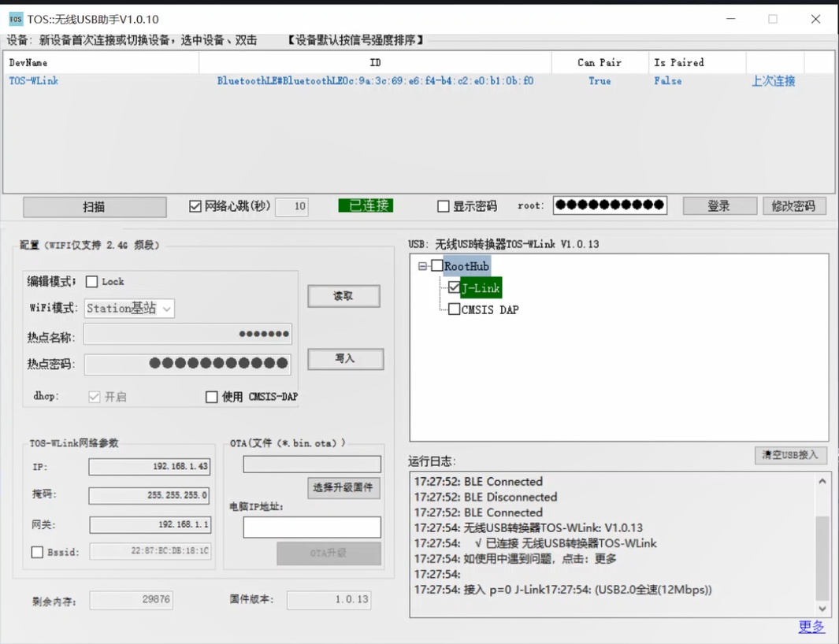Viewport: 839px width, 644px height.
Task: Click log line BLE Disconnected
Action: [486, 497]
